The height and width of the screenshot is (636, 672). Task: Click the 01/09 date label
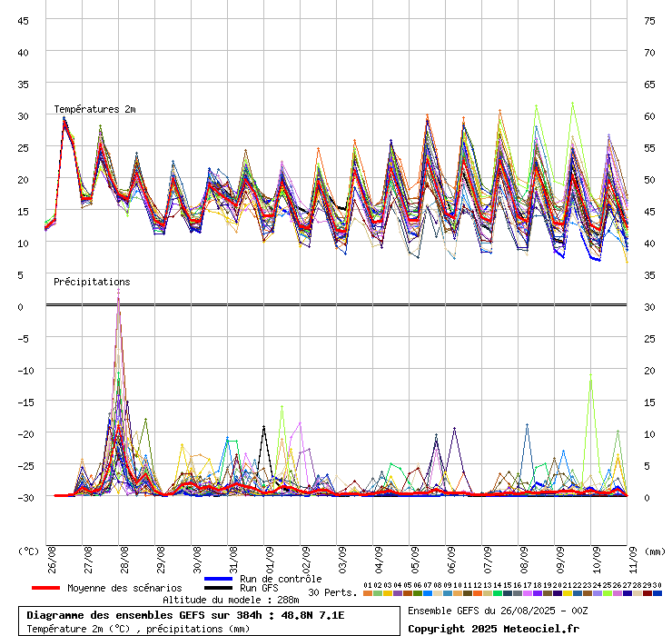click(x=270, y=560)
